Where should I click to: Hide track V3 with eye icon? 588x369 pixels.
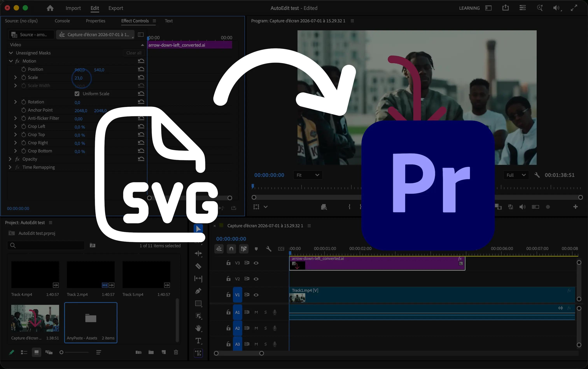[x=256, y=263]
